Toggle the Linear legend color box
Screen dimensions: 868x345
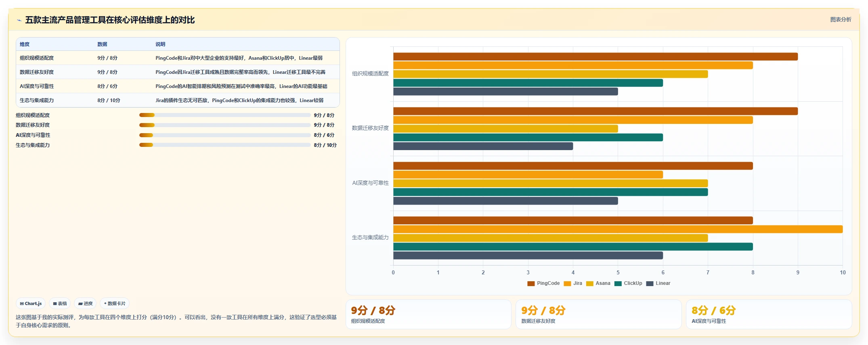pyautogui.click(x=650, y=283)
